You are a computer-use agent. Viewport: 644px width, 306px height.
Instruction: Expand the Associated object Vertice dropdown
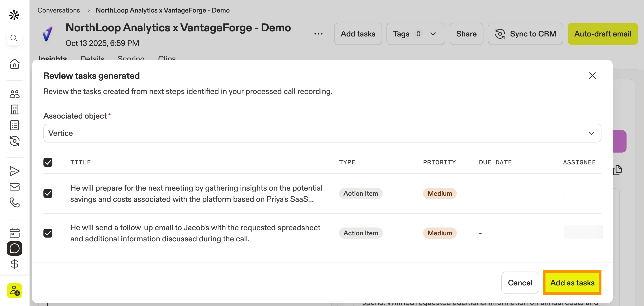coord(322,133)
